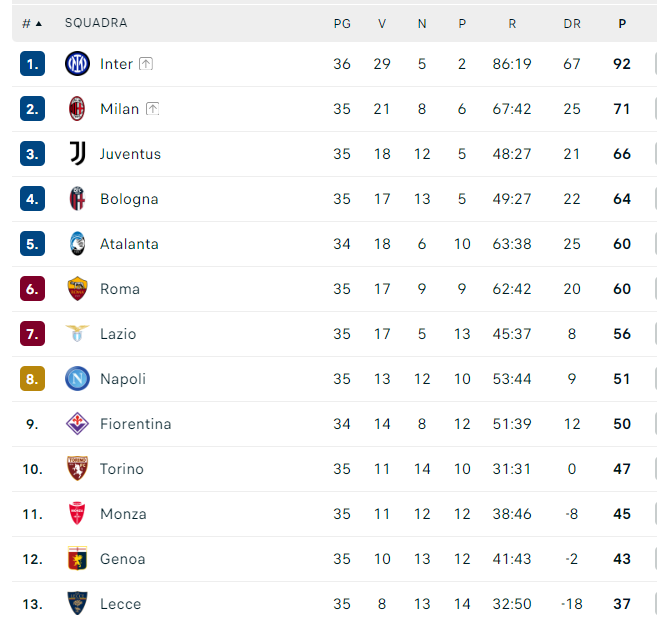Click the promotion arrow icon beside Inter

tap(146, 64)
